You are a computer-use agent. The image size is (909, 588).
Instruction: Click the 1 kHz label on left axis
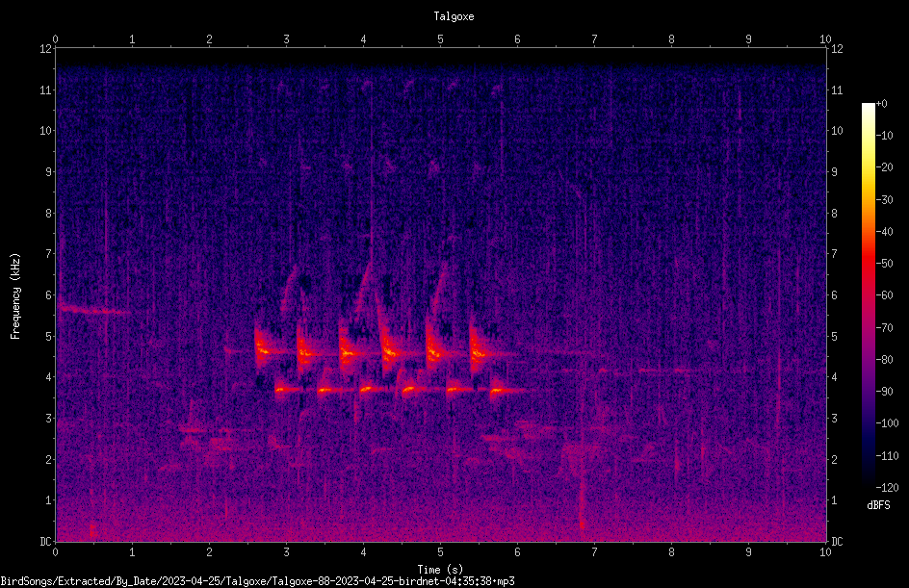49,500
